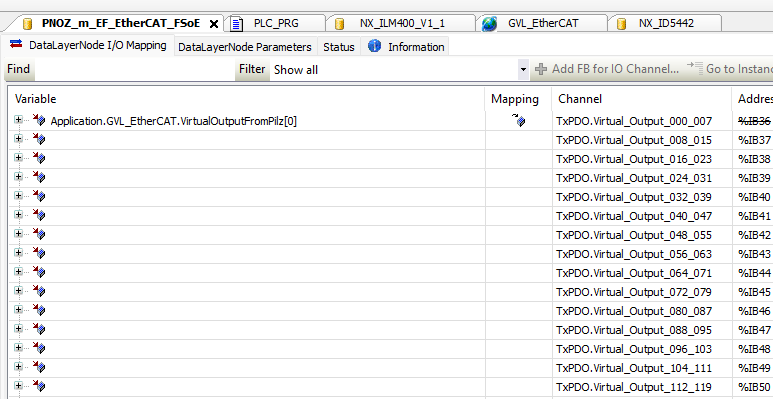
Task: Click the channel icon in Virtual_Output_064_071 row
Action: (x=39, y=272)
